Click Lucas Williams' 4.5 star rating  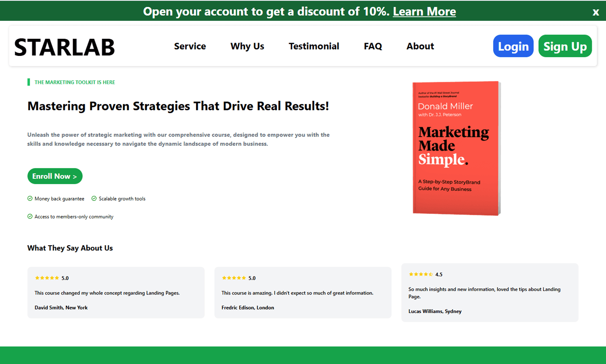pos(420,274)
